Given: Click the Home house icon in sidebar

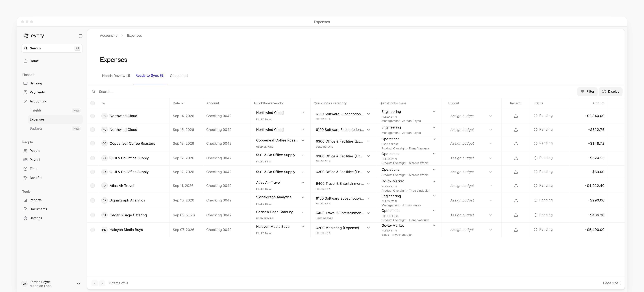Looking at the screenshot, I should click(x=25, y=61).
